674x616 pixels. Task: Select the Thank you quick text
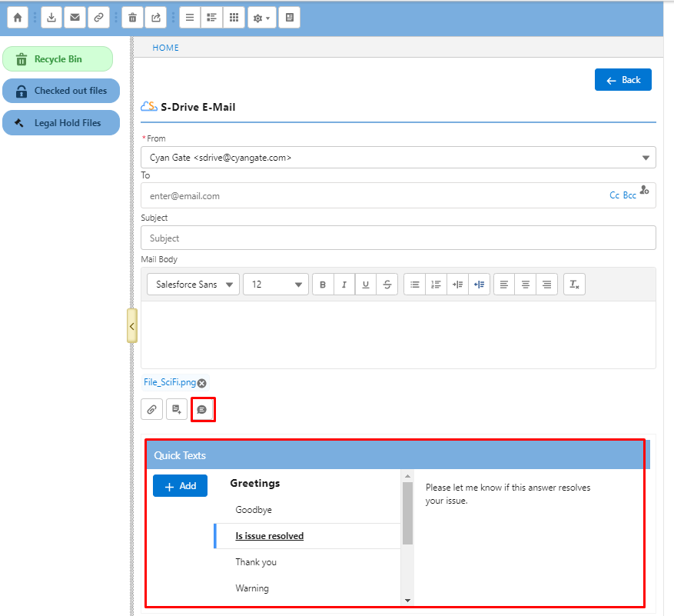point(256,562)
